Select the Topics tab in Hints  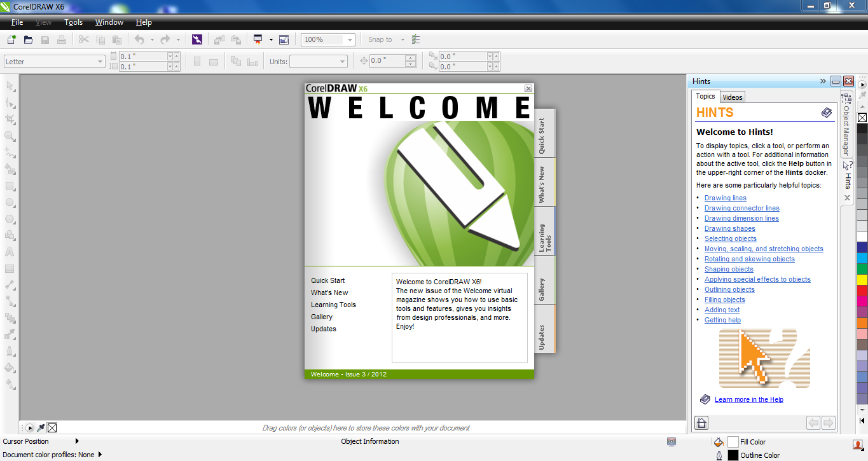[x=705, y=97]
